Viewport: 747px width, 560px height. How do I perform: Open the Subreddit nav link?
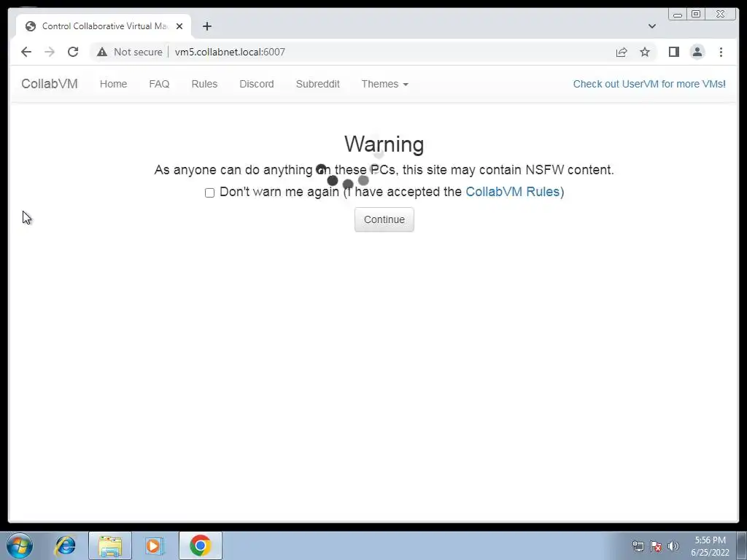318,84
